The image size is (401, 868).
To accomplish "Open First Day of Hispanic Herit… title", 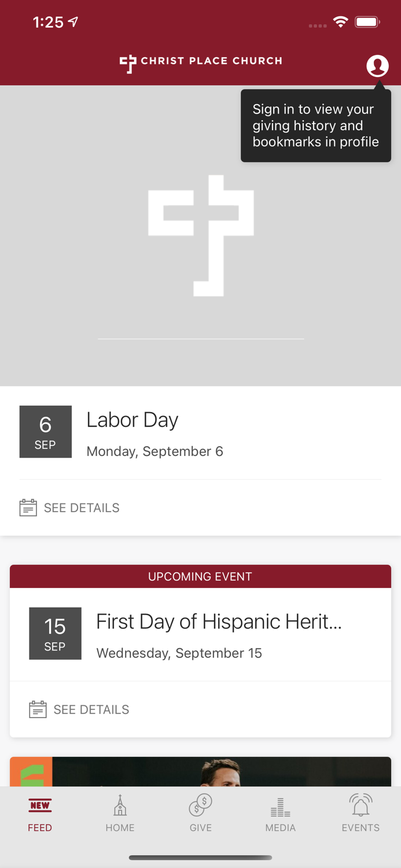I will (x=219, y=622).
